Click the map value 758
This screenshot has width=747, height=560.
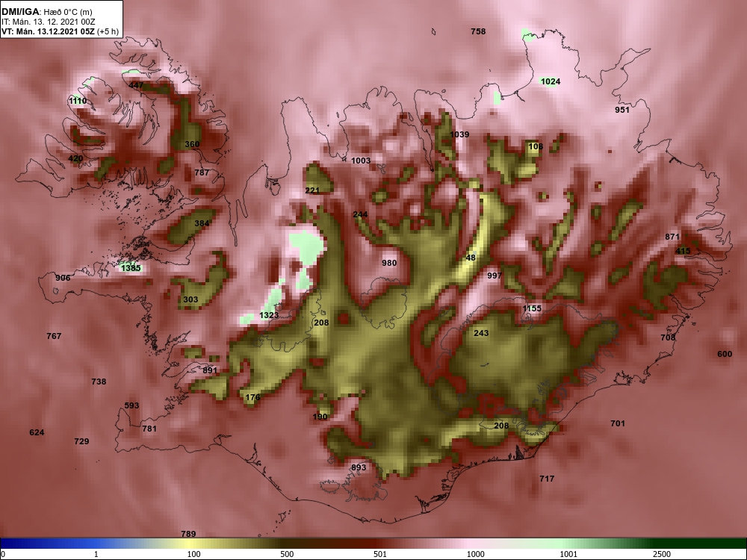click(478, 31)
